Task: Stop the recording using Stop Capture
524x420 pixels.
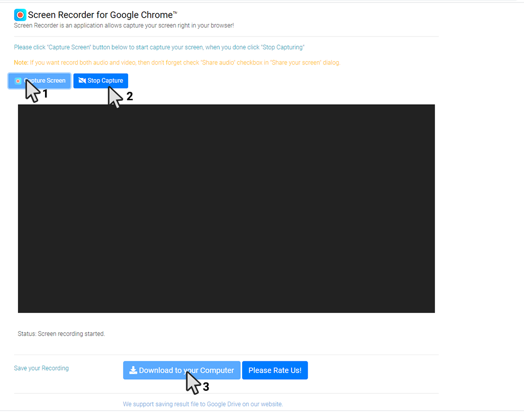Action: coord(100,81)
